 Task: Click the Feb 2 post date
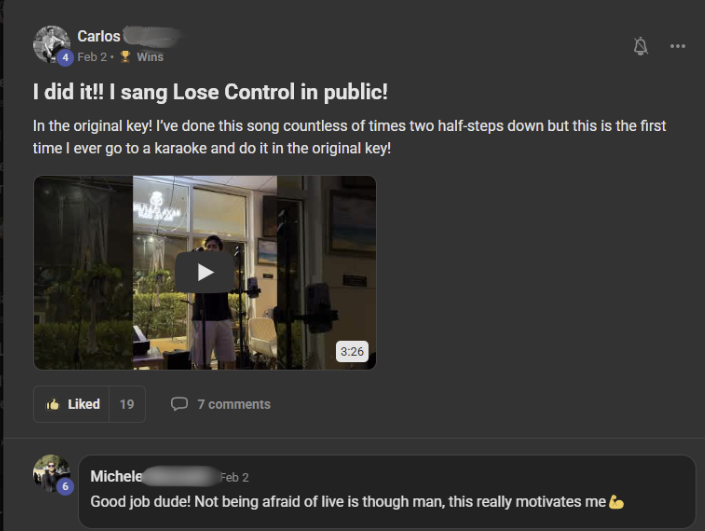(92, 57)
